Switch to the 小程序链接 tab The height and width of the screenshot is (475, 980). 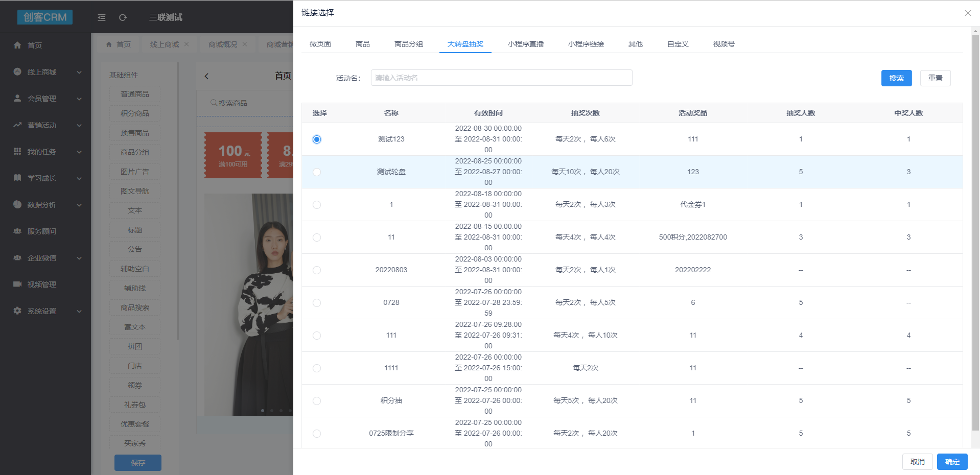click(x=586, y=44)
